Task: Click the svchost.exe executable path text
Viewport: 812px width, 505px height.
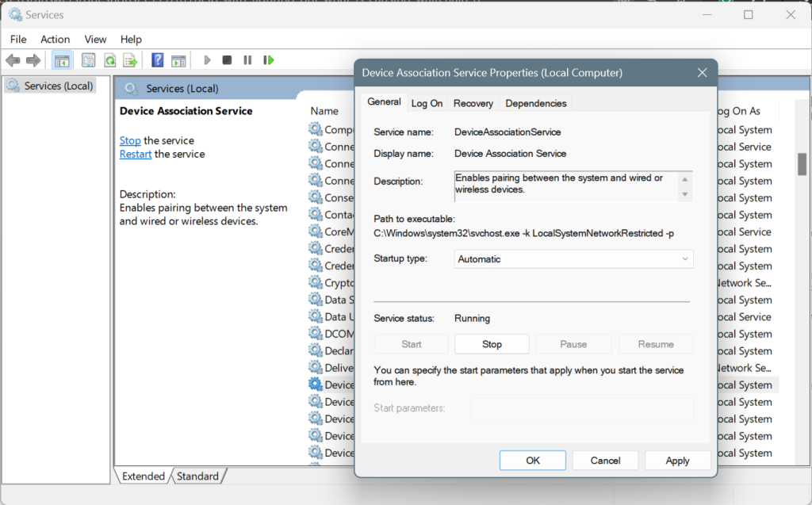Action: [x=523, y=234]
